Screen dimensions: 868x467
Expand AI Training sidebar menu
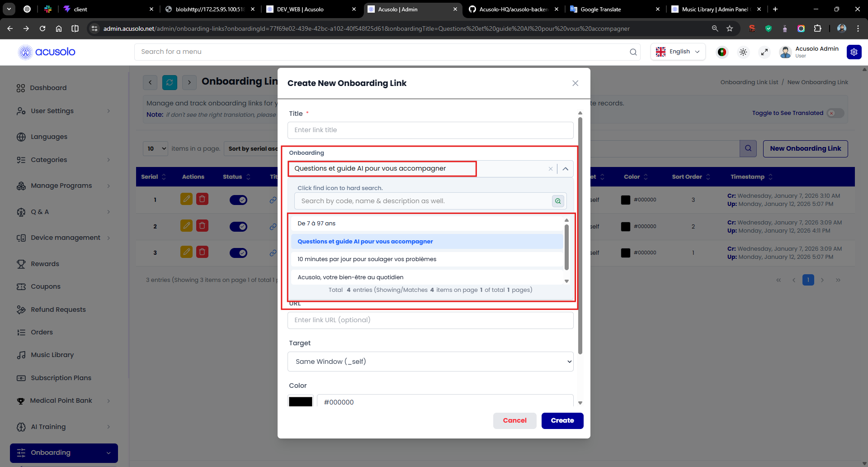tap(63, 427)
